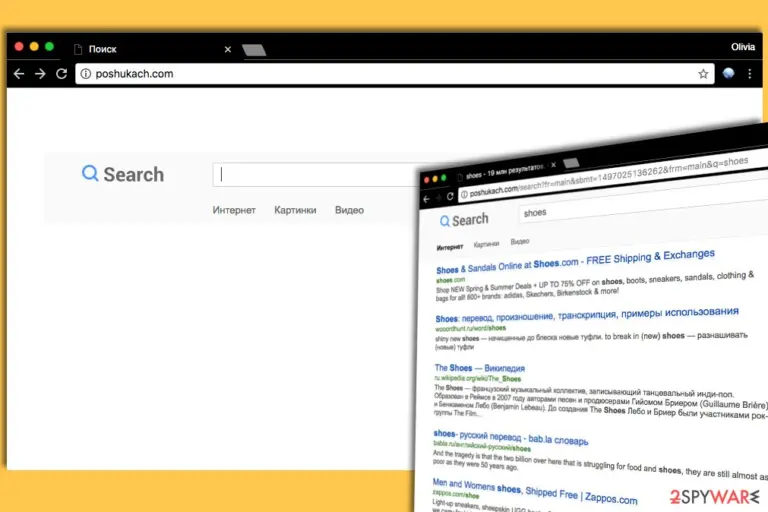View site information icon beside poshukach.com
The height and width of the screenshot is (512, 768).
click(x=86, y=73)
